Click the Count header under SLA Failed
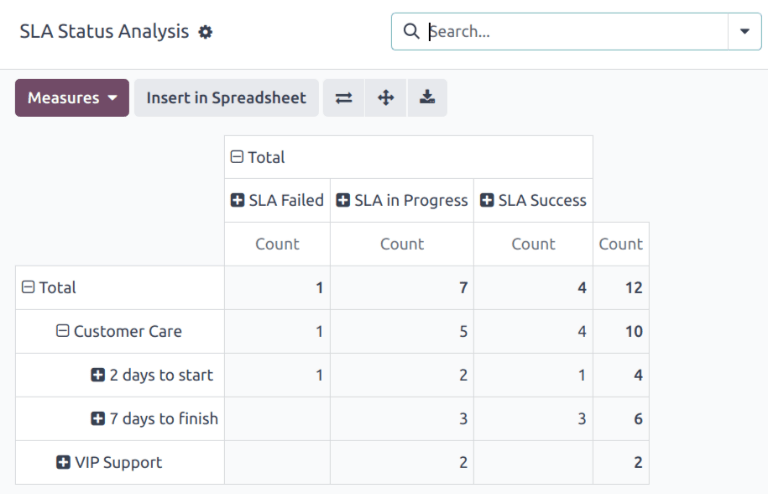This screenshot has height=494, width=768. 277,244
